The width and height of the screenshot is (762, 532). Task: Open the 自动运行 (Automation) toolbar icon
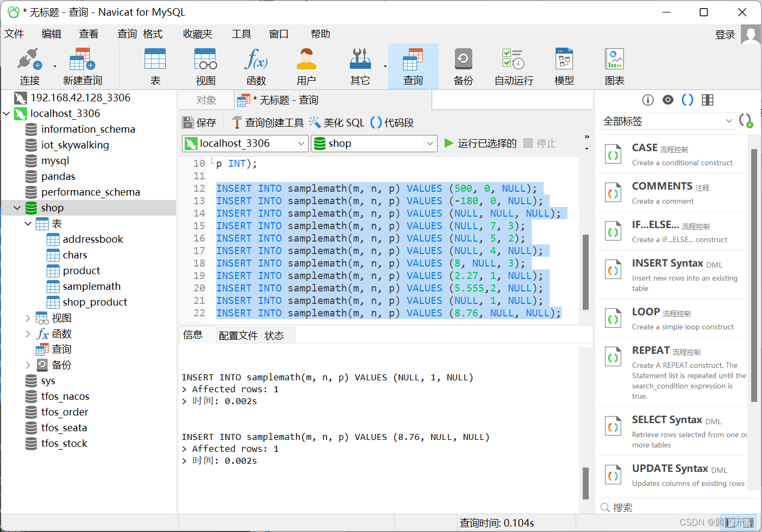(x=513, y=66)
